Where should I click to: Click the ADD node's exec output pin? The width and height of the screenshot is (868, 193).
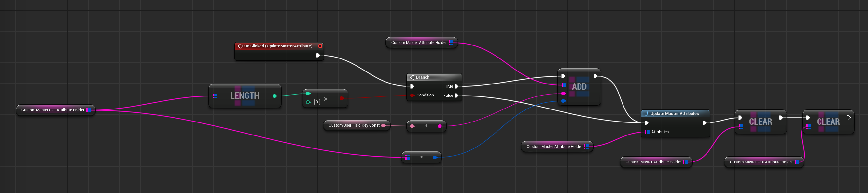pyautogui.click(x=595, y=76)
